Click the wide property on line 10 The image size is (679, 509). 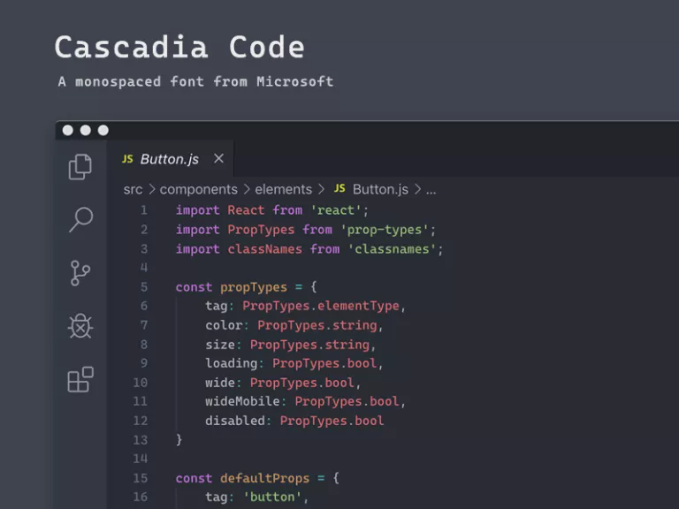coord(220,383)
